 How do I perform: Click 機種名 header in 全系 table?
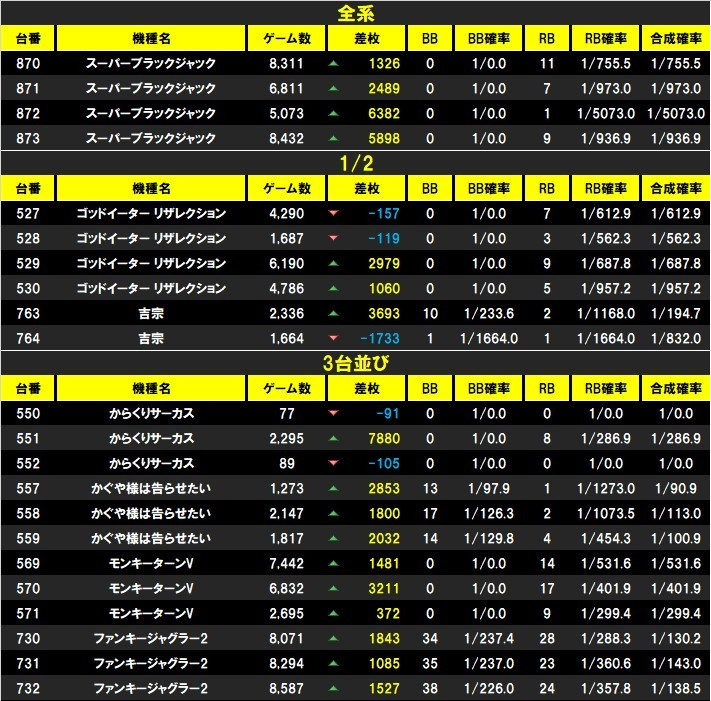[151, 39]
